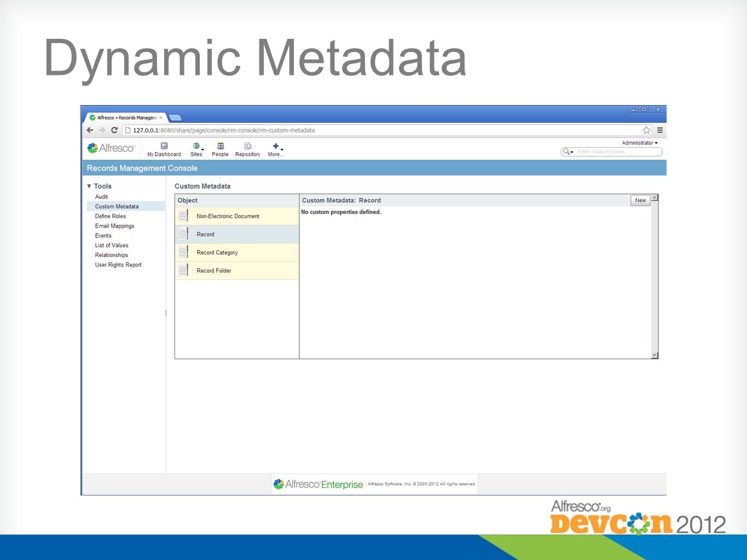This screenshot has height=560, width=747.
Task: Open the Sites dropdown arrow
Action: coord(202,149)
